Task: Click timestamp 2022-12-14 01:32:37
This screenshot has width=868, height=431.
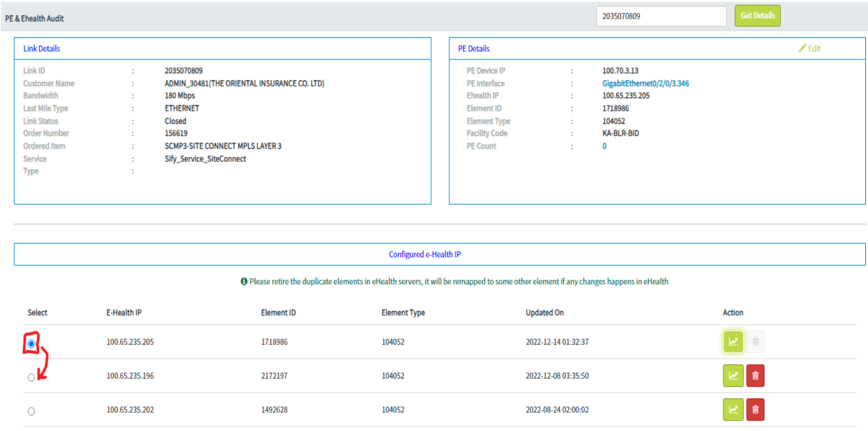Action: point(557,342)
